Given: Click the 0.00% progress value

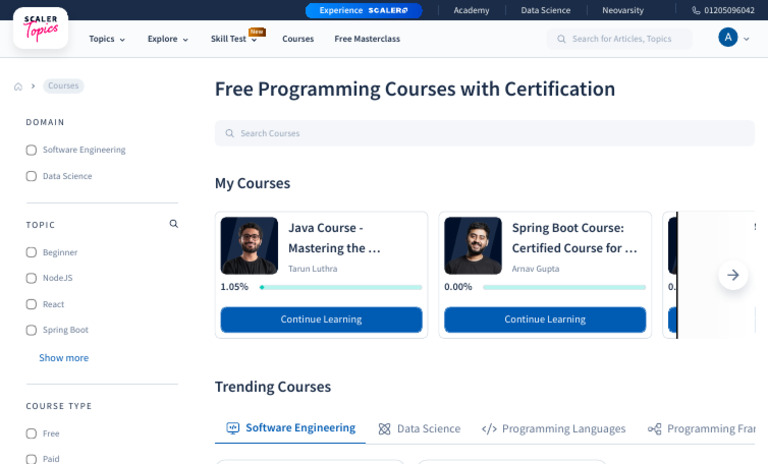Looking at the screenshot, I should (x=458, y=287).
